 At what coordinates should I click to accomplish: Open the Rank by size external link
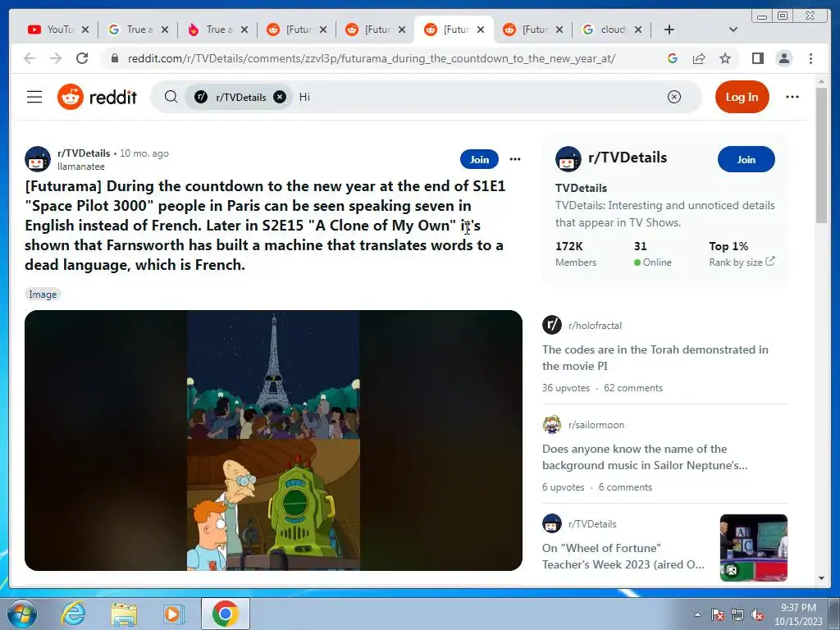pyautogui.click(x=742, y=262)
